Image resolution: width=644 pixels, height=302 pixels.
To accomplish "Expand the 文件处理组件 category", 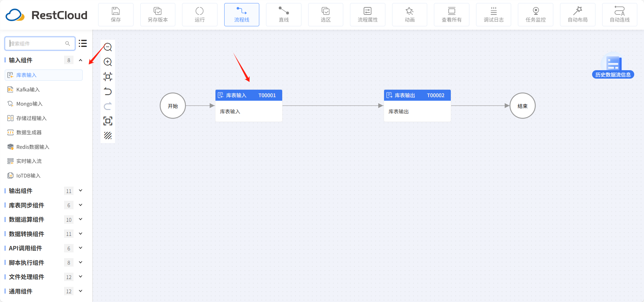I will 81,277.
